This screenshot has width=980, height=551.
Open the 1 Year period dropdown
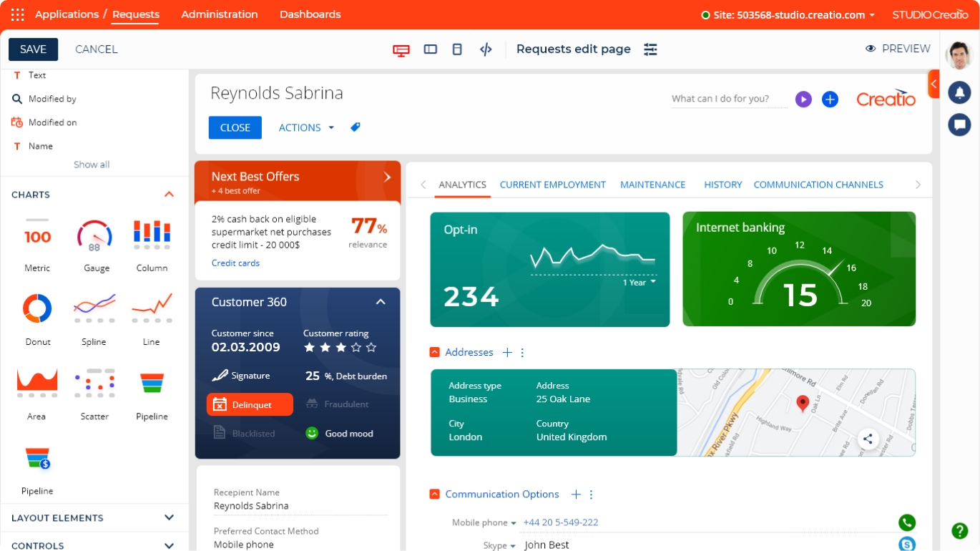(x=640, y=283)
